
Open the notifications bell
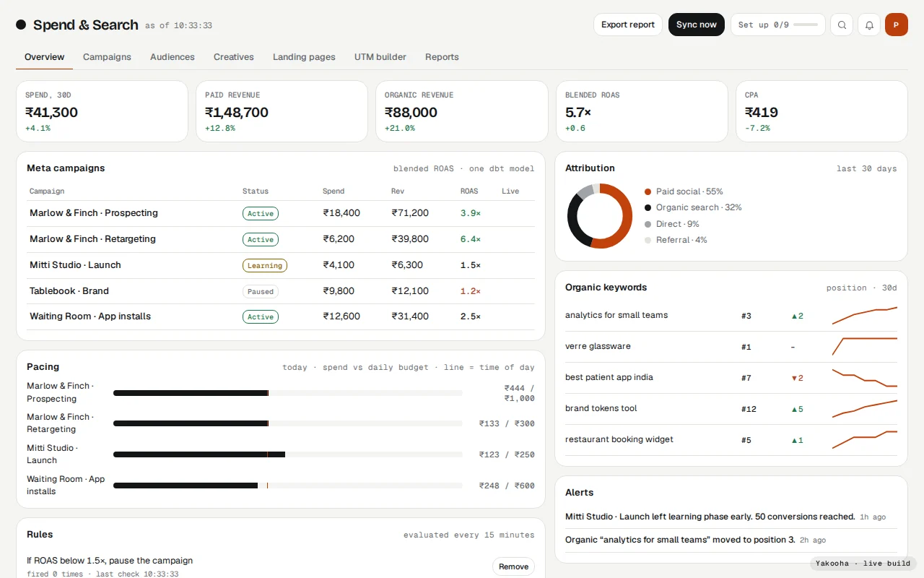[869, 25]
